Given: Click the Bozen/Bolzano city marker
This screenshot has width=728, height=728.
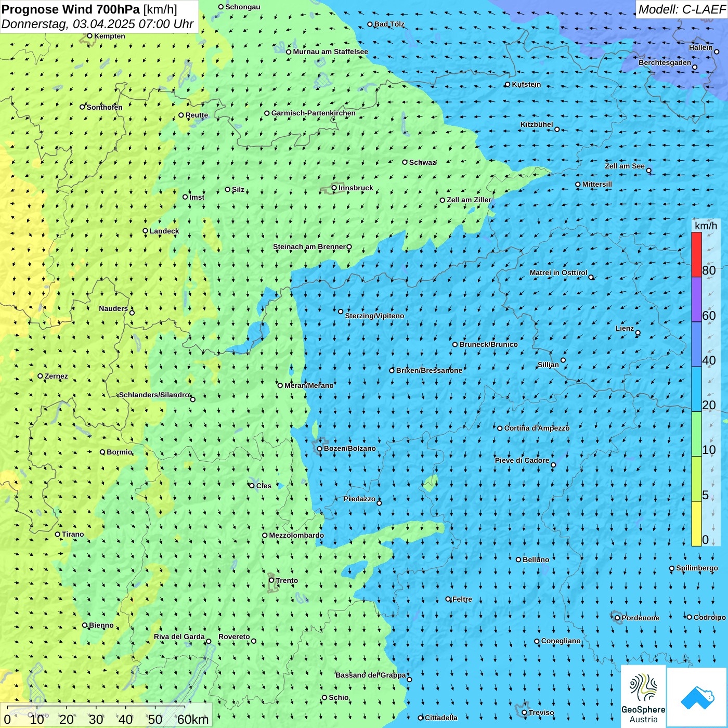Looking at the screenshot, I should tap(319, 449).
